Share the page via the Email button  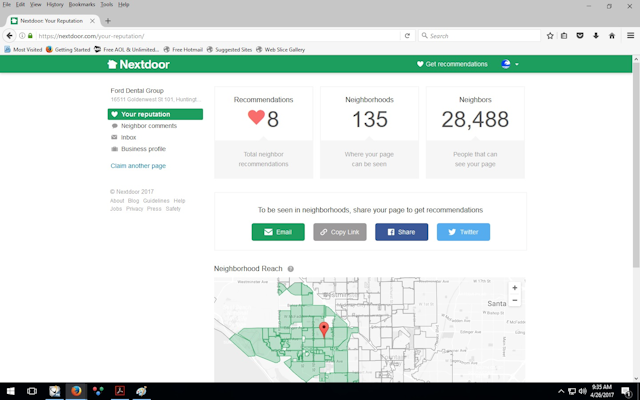tap(278, 232)
